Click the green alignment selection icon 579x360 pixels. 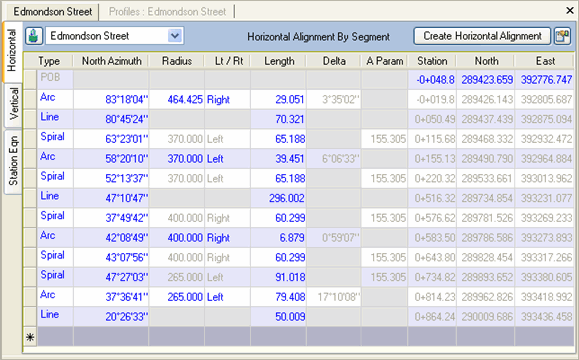[34, 36]
